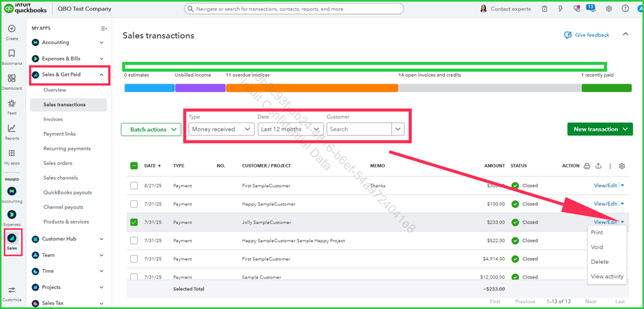Open Reports icon in left rail
This screenshot has height=309, width=644.
coord(12,128)
